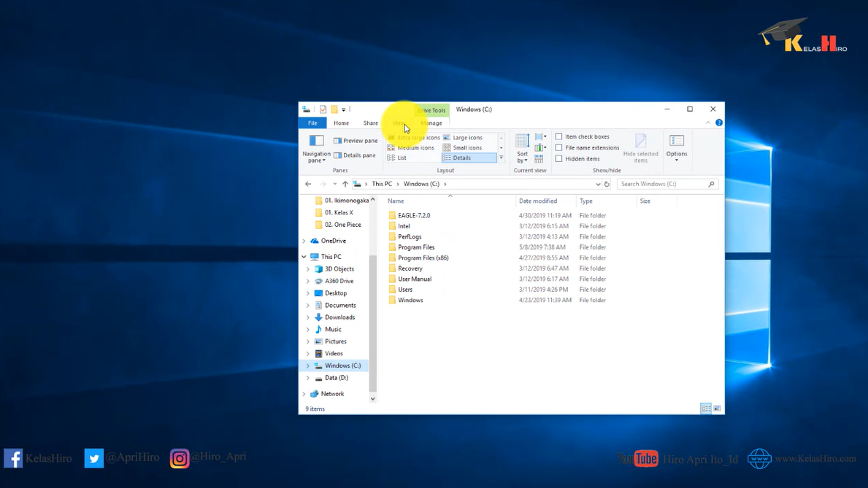Screen dimensions: 868x488
Task: Open the address bar history dropdown
Action: [598, 185]
